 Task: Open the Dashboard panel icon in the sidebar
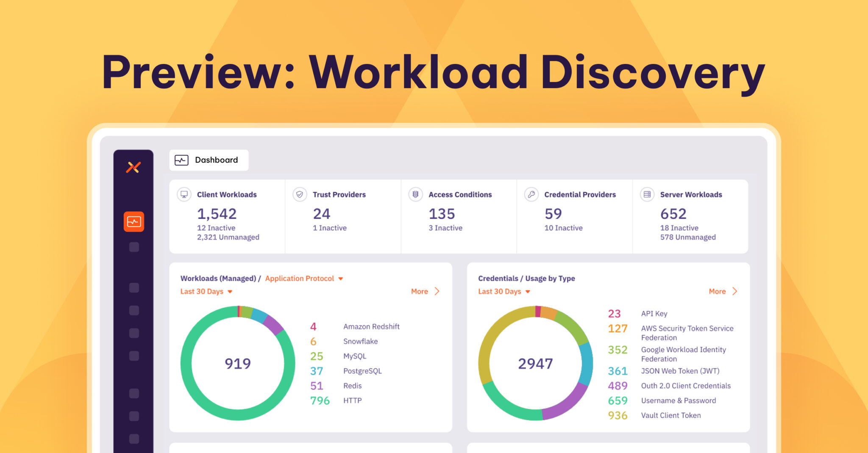[134, 222]
